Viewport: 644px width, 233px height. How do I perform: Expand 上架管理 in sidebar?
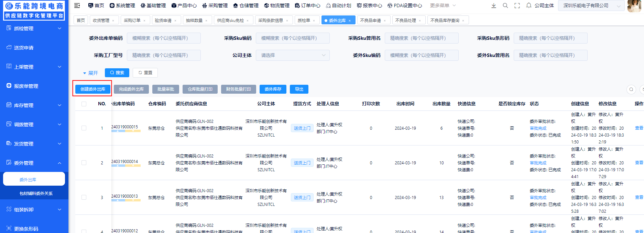point(34,67)
